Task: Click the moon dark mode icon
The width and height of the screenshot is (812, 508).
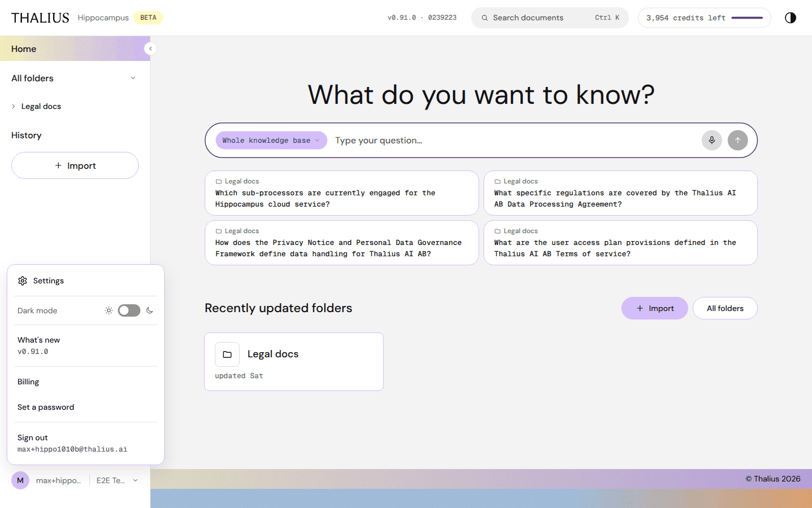Action: pyautogui.click(x=149, y=310)
